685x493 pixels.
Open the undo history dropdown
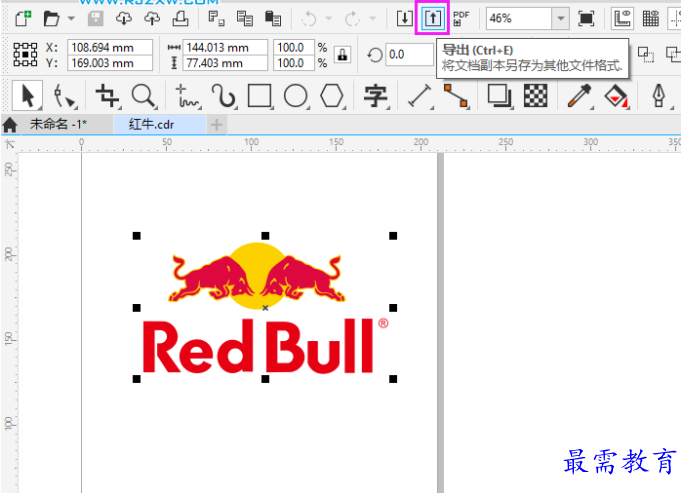pyautogui.click(x=329, y=18)
